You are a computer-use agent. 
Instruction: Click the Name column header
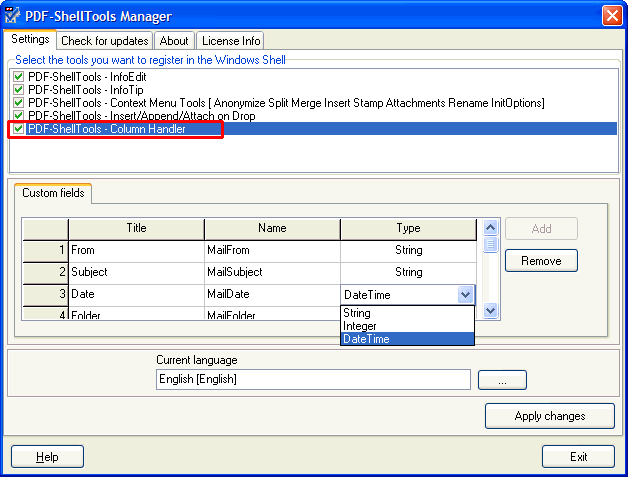point(272,229)
